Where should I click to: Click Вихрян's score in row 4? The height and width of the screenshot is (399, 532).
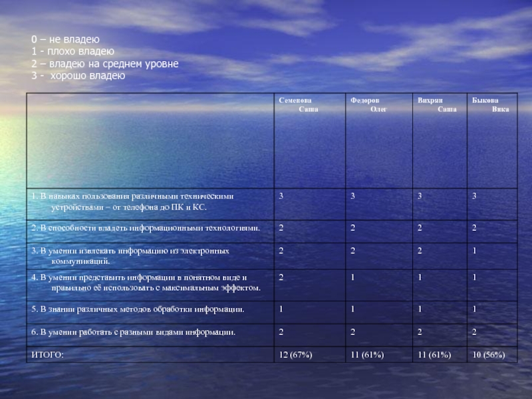420,277
